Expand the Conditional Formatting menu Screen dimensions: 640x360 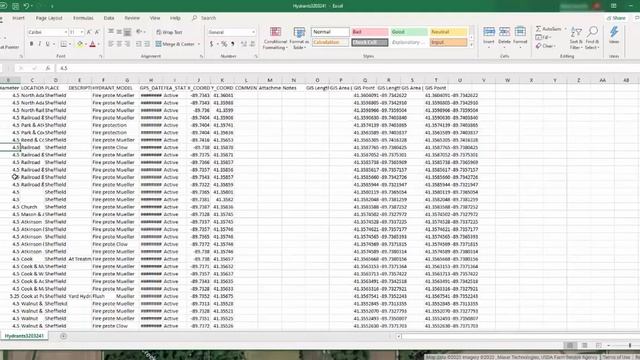[x=275, y=38]
